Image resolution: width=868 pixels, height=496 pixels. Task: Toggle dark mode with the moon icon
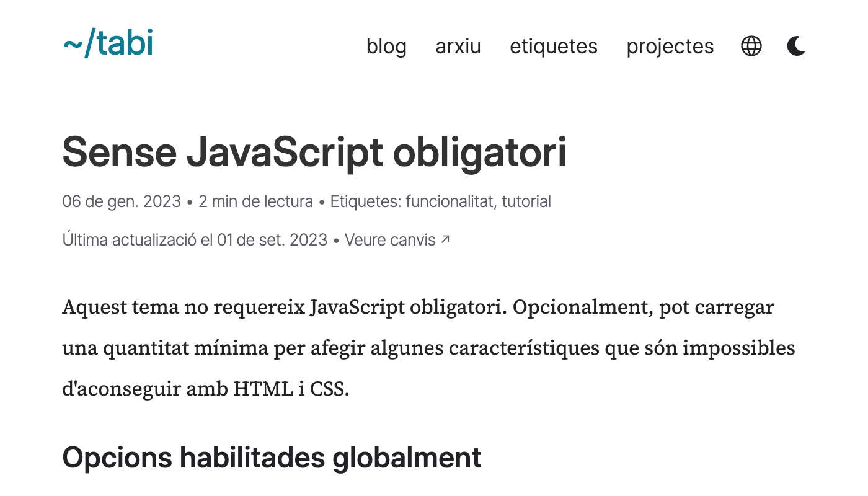(796, 46)
